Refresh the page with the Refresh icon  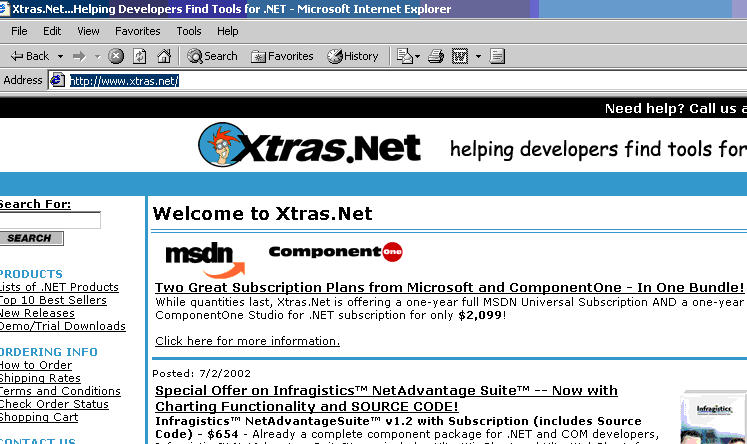click(140, 56)
